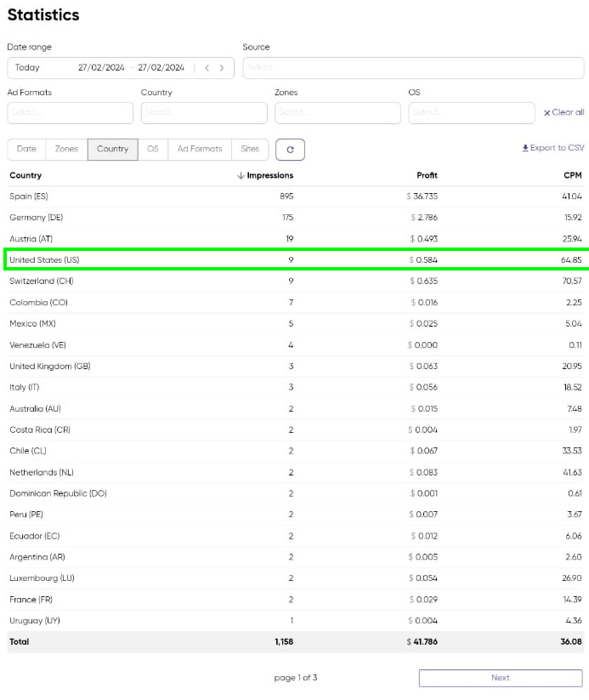Go to previous date range arrow
The image size is (589, 700).
207,68
